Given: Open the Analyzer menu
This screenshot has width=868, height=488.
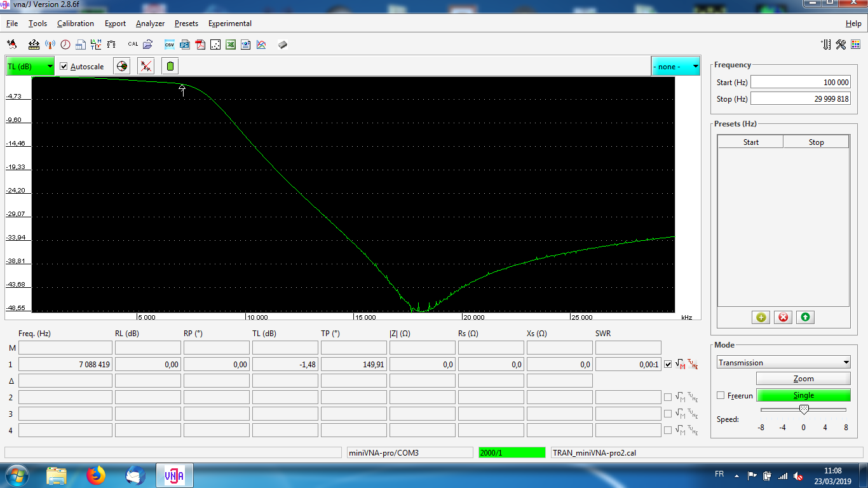Looking at the screenshot, I should [150, 24].
